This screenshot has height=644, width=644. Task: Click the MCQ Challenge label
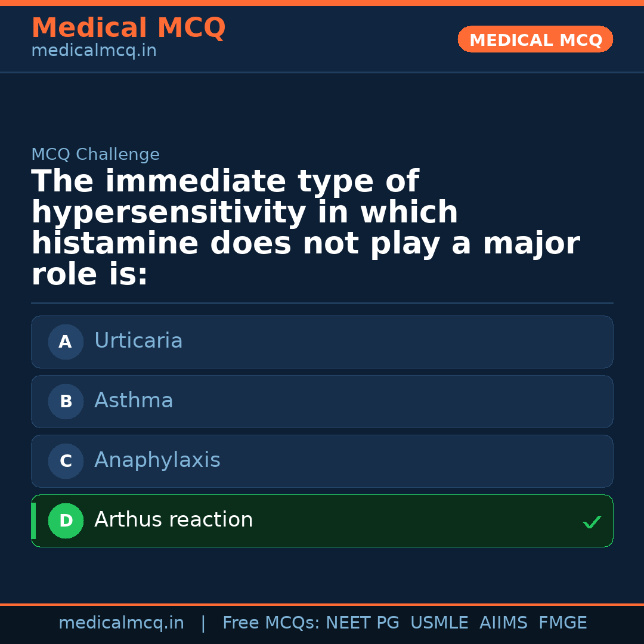pos(95,155)
